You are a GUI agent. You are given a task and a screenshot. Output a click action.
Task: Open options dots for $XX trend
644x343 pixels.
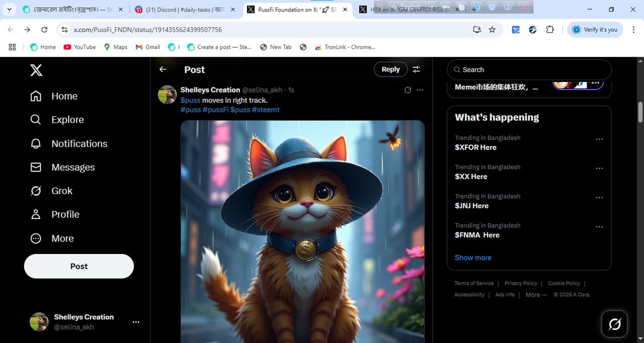[599, 168]
